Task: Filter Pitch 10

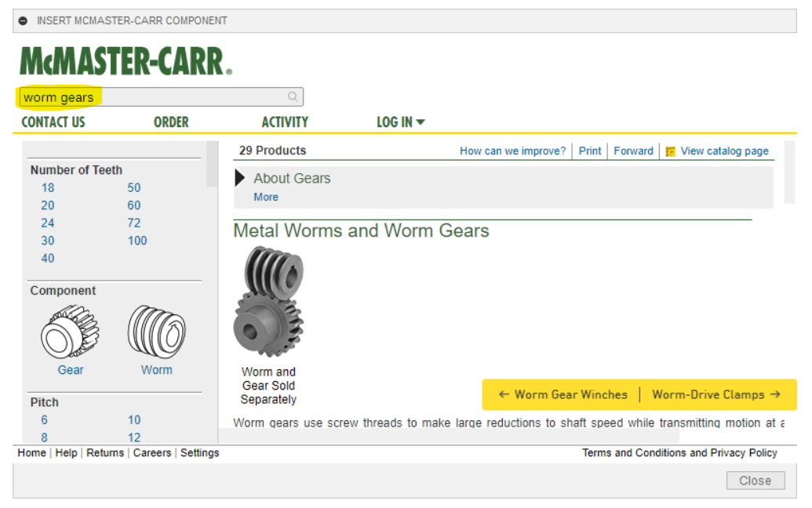Action: (134, 420)
